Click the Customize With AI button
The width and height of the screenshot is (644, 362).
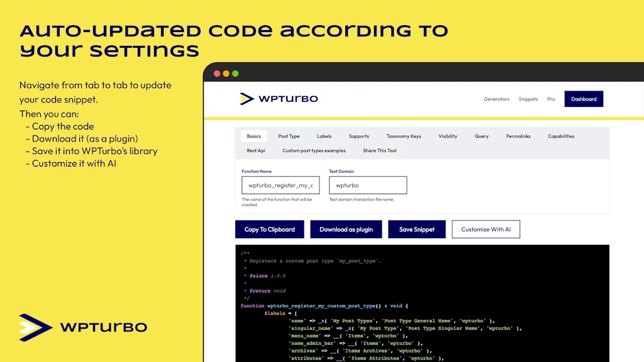tap(486, 229)
